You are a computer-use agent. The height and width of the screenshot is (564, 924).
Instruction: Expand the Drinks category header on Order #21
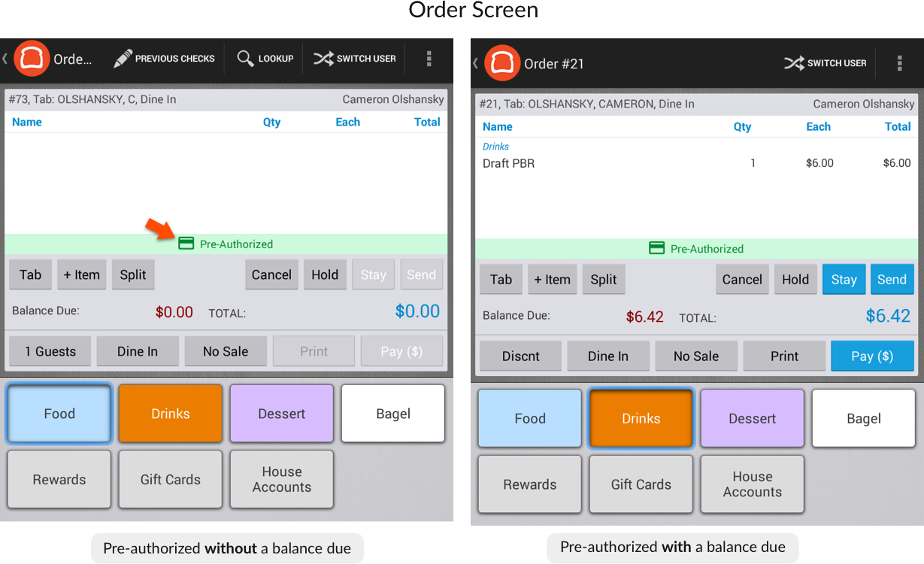click(497, 146)
